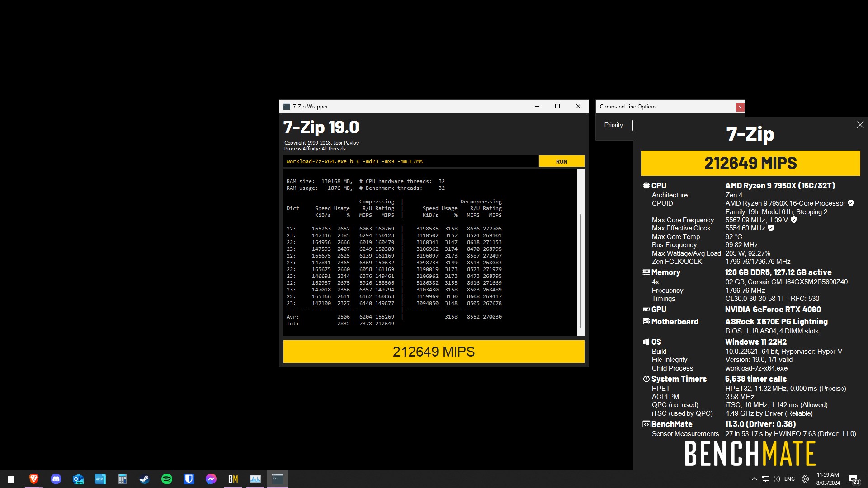This screenshot has height=488, width=868.
Task: Open the 'one' app icon in taskbar
Action: coord(100,479)
